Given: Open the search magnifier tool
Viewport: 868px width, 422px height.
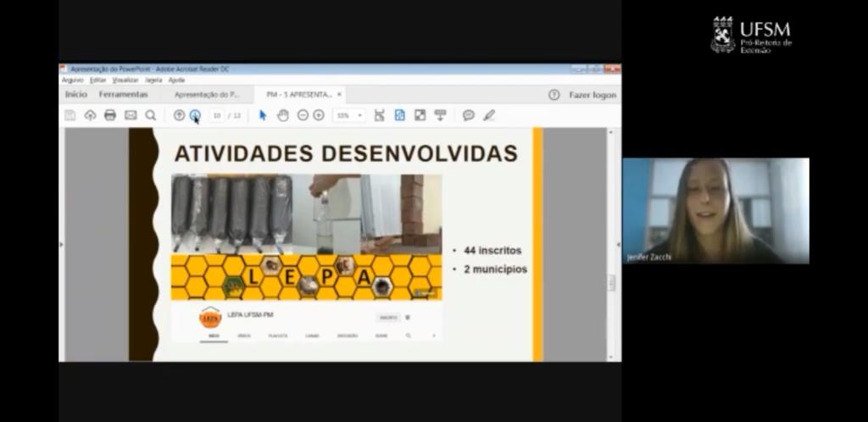Looking at the screenshot, I should [x=150, y=115].
